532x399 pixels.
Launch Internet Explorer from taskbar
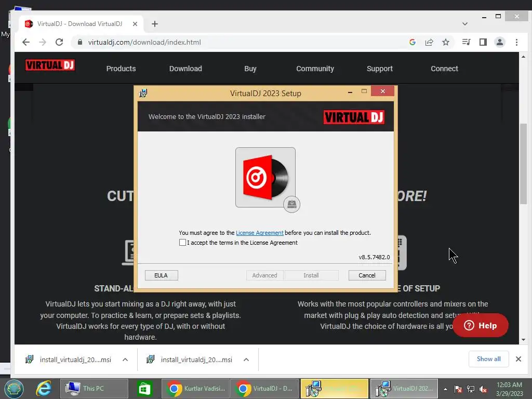[44, 389]
